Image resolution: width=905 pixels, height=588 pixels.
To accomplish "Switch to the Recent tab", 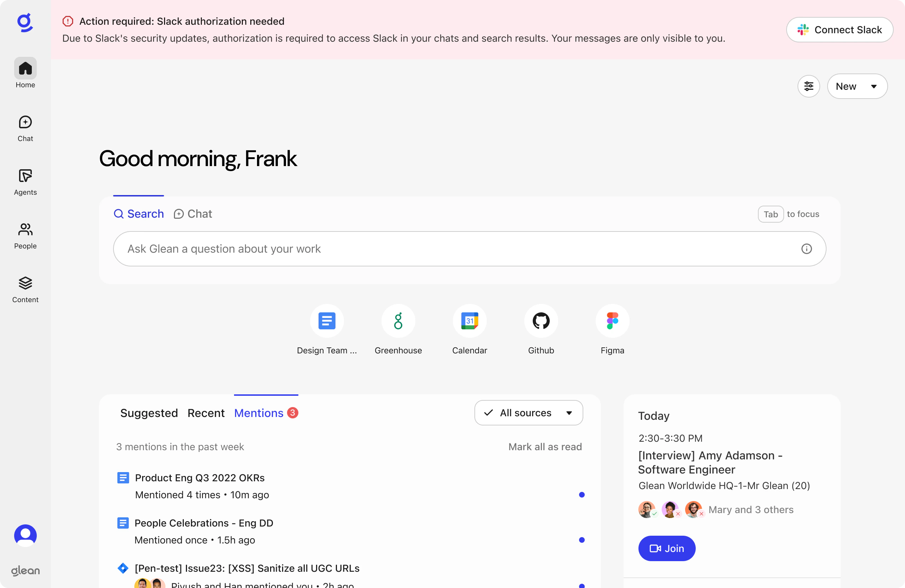I will [x=206, y=413].
